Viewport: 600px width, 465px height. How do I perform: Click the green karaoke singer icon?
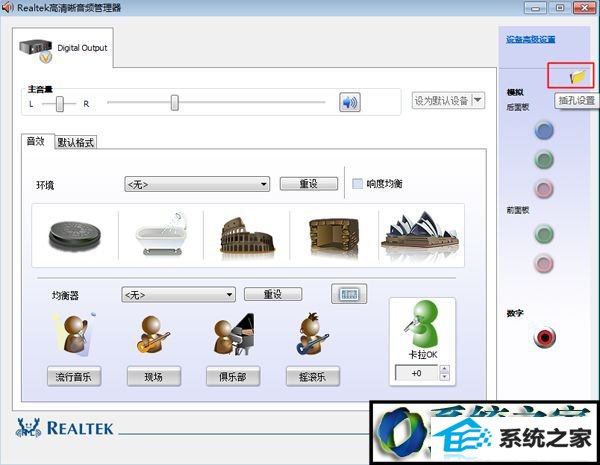pos(422,324)
